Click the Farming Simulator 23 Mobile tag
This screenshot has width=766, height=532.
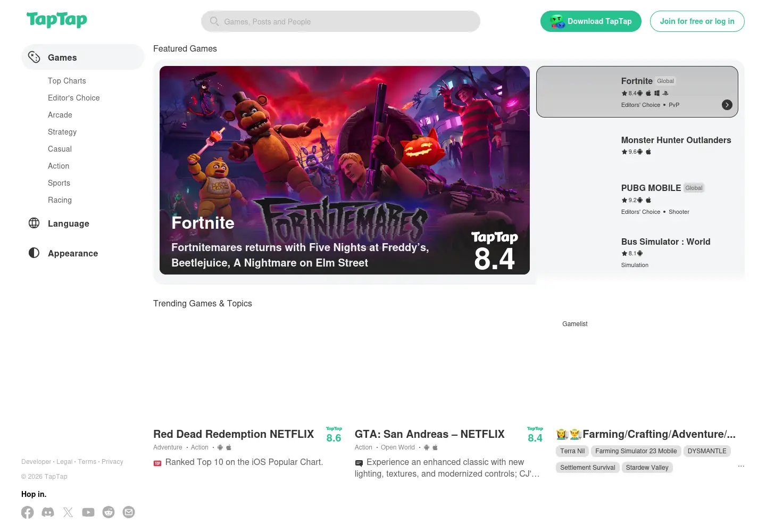coord(636,451)
